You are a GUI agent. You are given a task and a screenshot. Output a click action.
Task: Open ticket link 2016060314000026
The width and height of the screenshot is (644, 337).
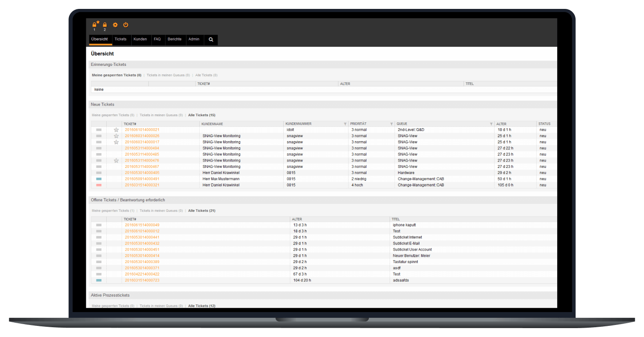click(142, 136)
